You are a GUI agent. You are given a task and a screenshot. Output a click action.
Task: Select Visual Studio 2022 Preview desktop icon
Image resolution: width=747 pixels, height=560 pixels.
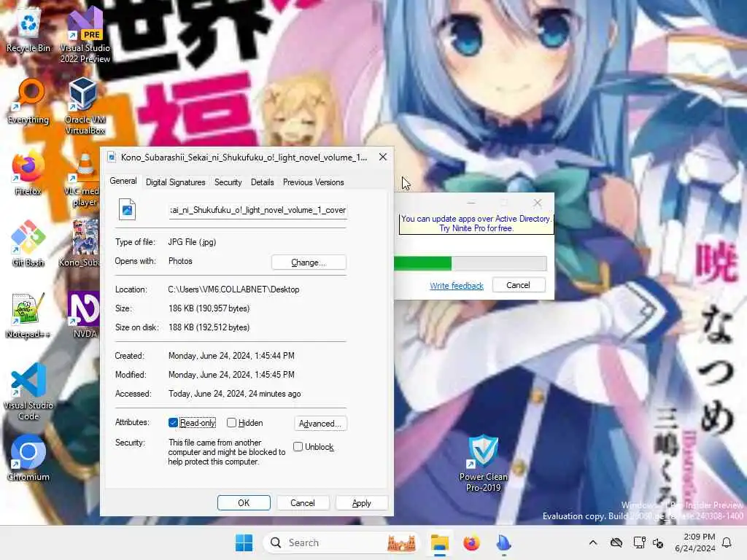point(85,35)
